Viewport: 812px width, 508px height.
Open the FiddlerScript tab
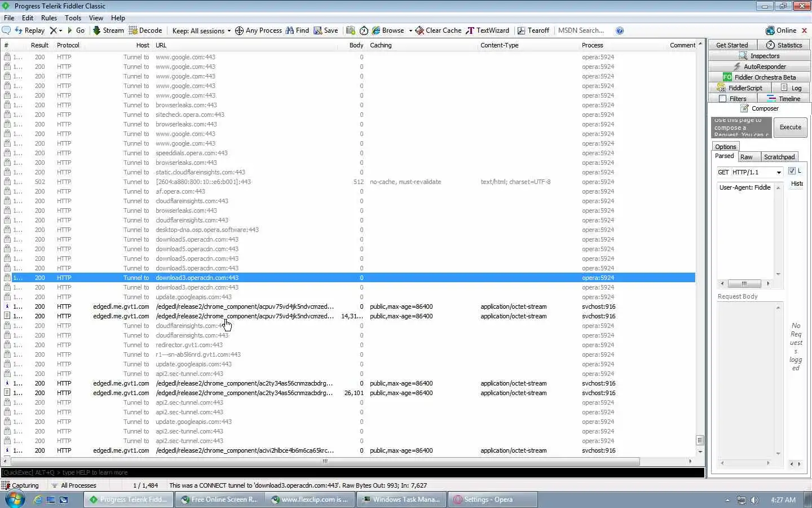740,88
